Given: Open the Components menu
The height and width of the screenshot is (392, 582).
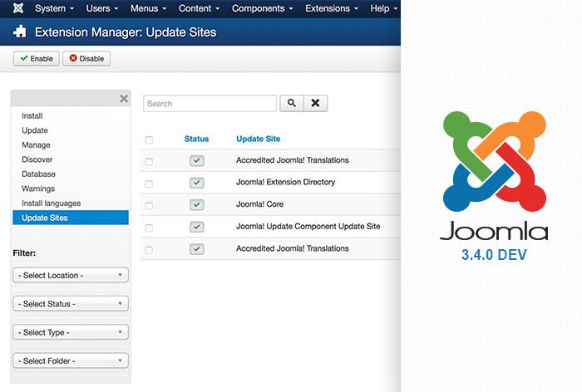Looking at the screenshot, I should [x=263, y=8].
